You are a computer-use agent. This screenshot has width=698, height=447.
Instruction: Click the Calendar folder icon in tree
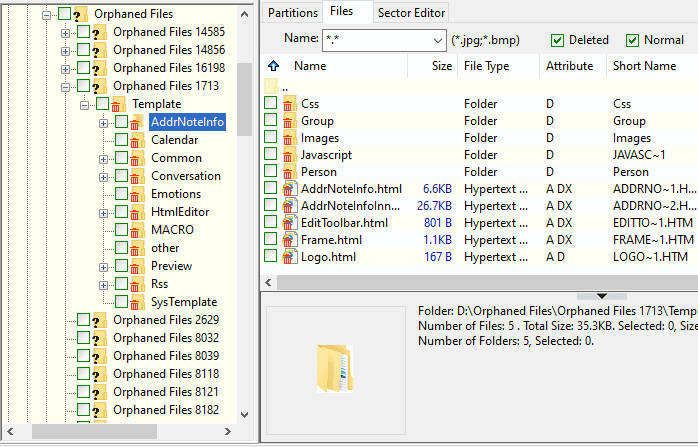pyautogui.click(x=136, y=140)
